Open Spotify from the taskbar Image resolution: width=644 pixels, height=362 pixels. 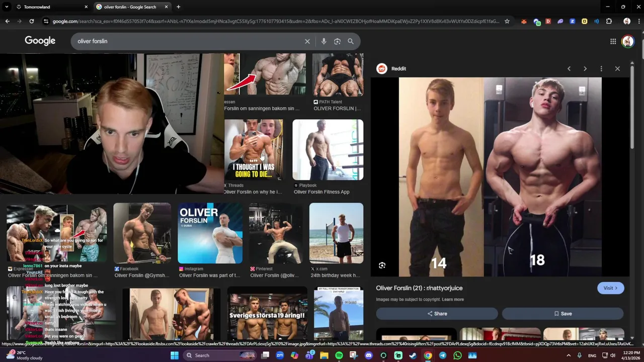(x=339, y=355)
